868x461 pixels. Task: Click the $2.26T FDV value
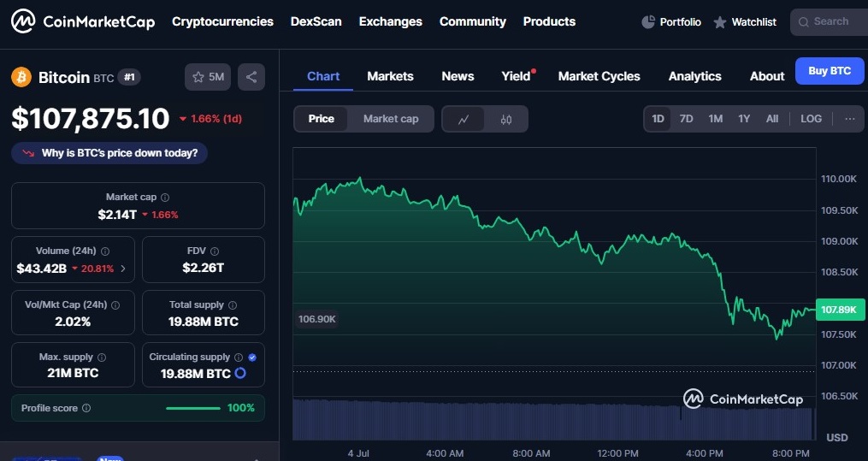click(x=204, y=268)
